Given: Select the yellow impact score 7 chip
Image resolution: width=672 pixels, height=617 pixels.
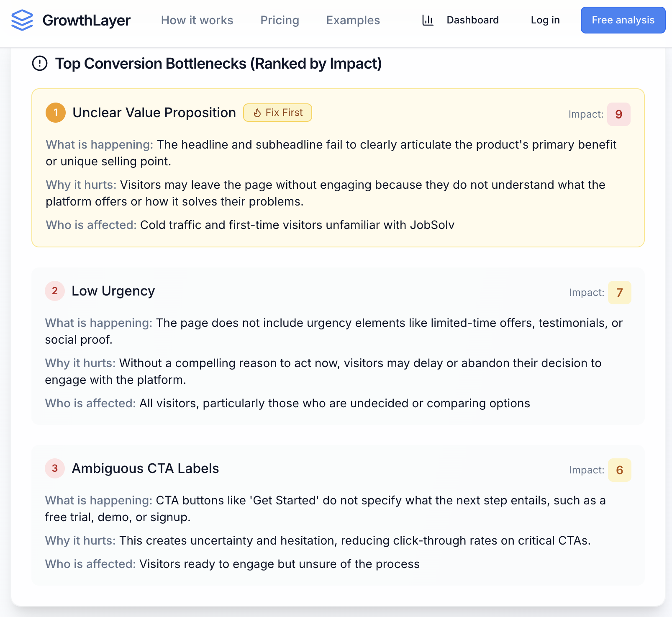Looking at the screenshot, I should click(619, 293).
